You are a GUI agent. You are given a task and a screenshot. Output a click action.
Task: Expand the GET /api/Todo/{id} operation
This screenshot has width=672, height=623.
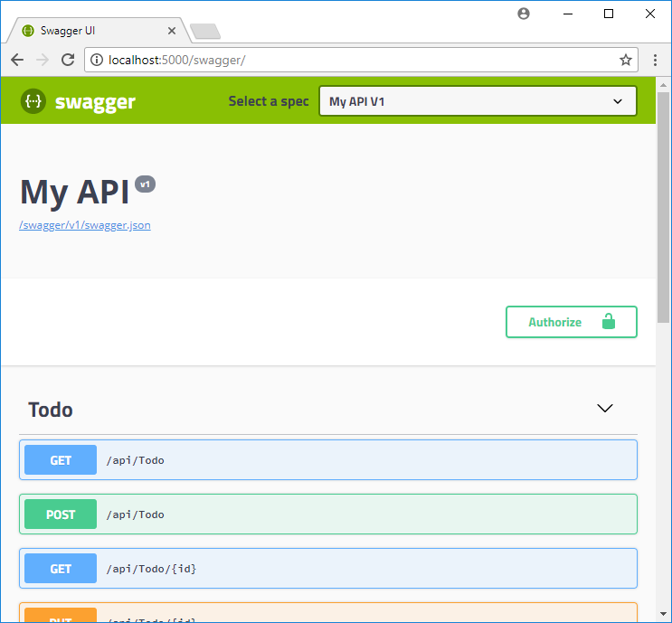[328, 568]
